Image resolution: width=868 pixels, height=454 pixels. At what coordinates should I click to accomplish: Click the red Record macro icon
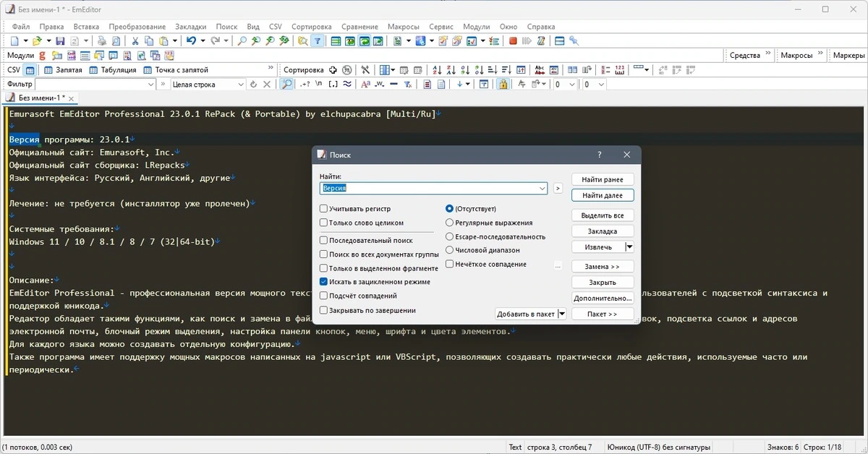coord(513,41)
